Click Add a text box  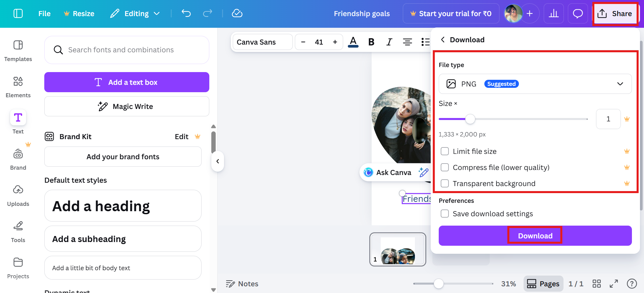pyautogui.click(x=127, y=82)
